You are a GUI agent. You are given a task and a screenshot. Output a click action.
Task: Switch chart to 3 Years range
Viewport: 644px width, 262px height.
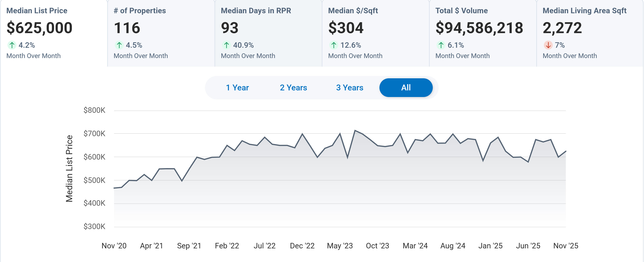coord(349,88)
